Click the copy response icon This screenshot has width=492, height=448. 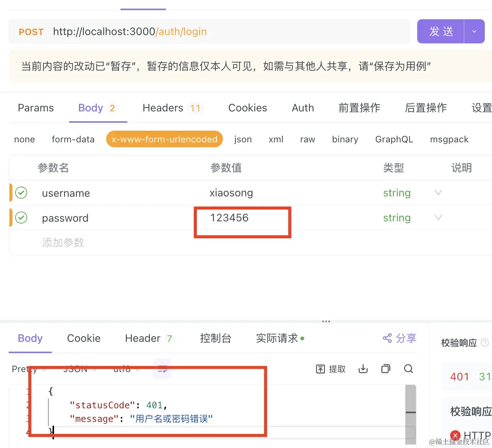386,369
